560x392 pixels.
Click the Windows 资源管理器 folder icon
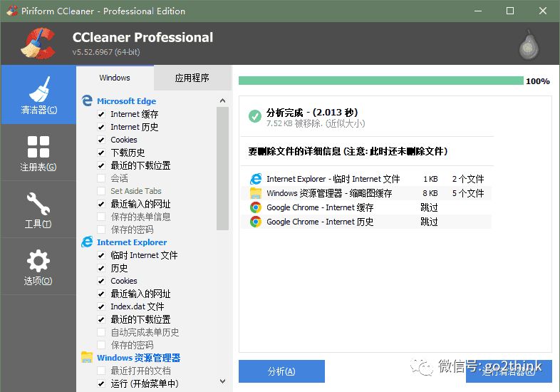[x=87, y=357]
